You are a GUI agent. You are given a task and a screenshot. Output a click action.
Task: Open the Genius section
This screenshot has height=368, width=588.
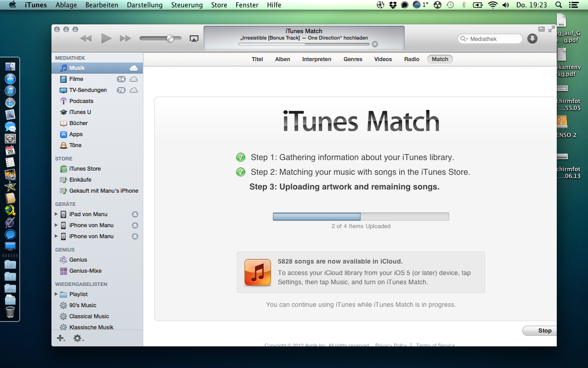pos(97,260)
